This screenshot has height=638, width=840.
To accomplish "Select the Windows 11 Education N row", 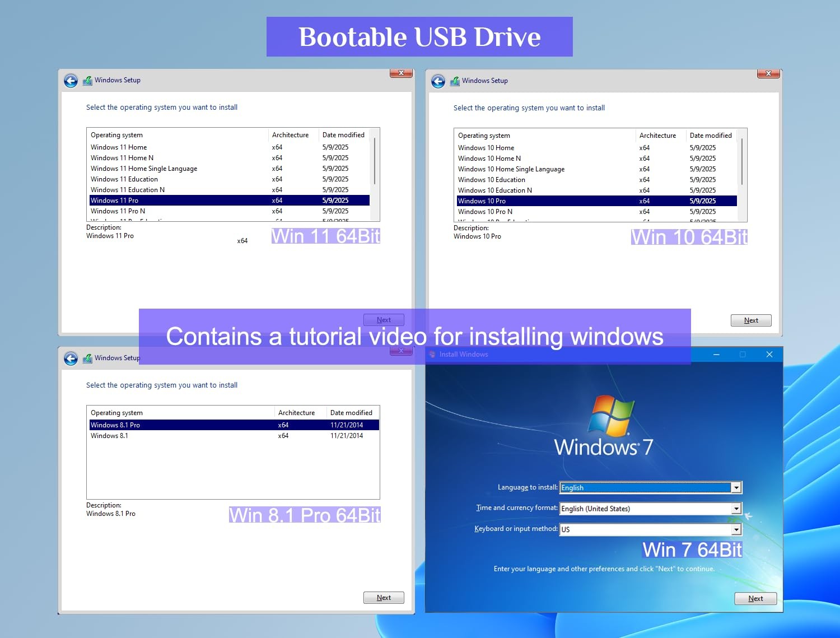I will (x=230, y=190).
